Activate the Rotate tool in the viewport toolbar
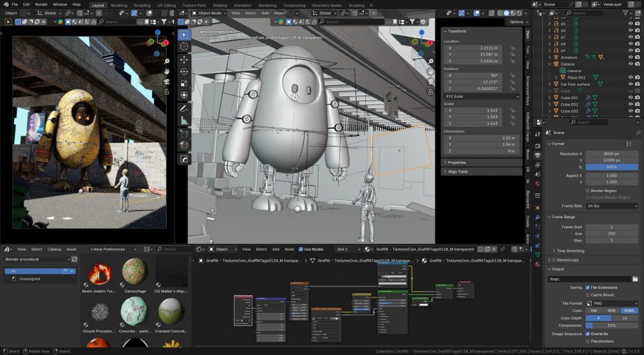Image resolution: width=644 pixels, height=355 pixels. (184, 72)
